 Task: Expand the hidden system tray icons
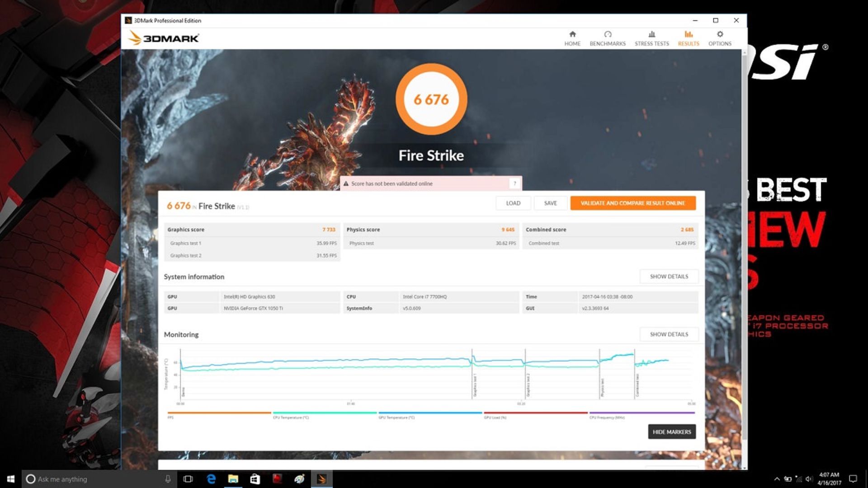tap(777, 479)
